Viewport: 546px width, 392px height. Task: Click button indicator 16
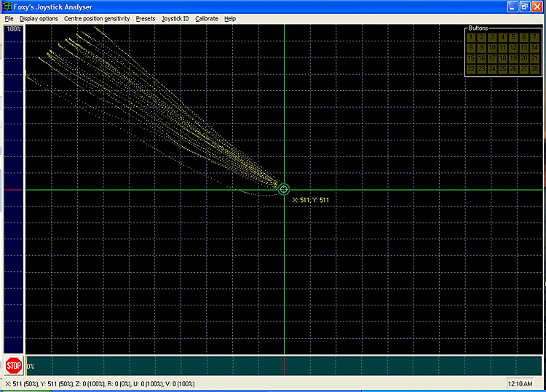tap(482, 59)
